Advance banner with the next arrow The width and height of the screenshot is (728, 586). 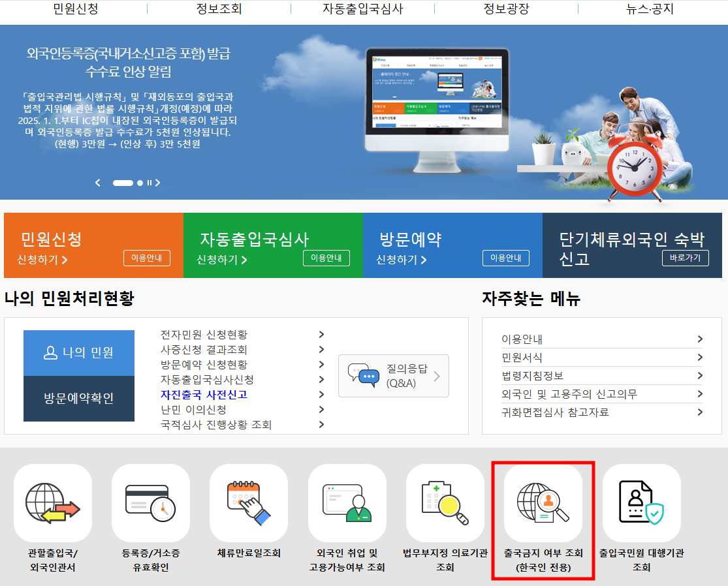[x=157, y=183]
